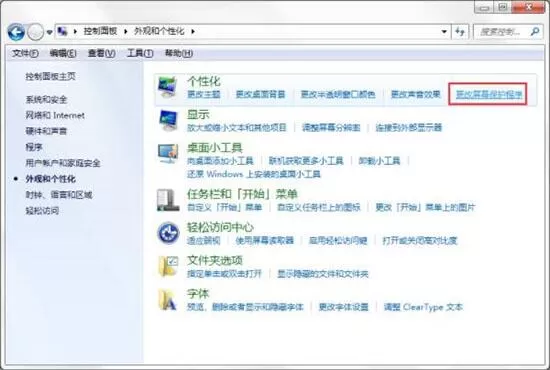Click the 文件夹选项 folder icon
This screenshot has width=550, height=370.
(168, 266)
